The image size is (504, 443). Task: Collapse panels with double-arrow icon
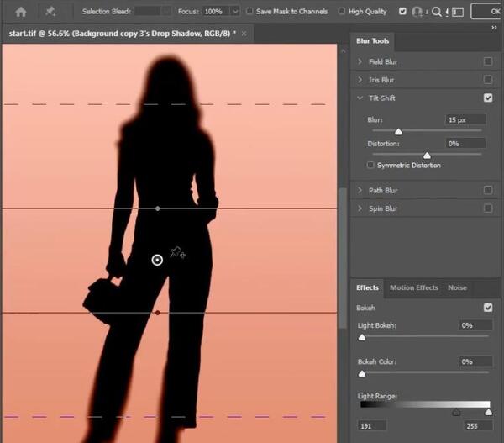pos(494,28)
